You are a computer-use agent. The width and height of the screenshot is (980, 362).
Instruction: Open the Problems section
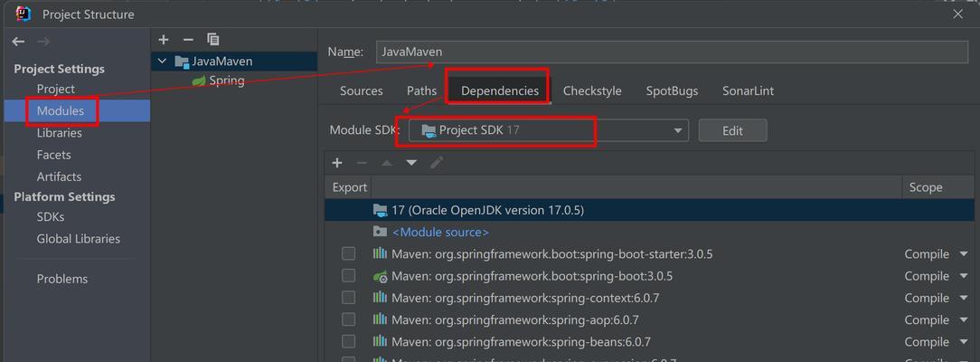pos(61,279)
